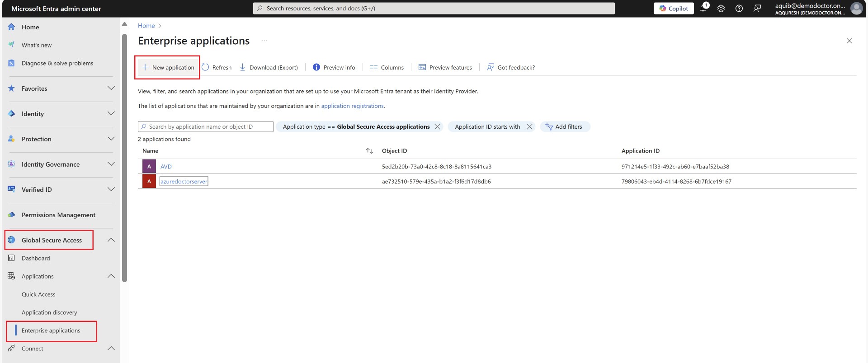This screenshot has height=363, width=868.
Task: Click the Applications grid icon
Action: point(11,276)
